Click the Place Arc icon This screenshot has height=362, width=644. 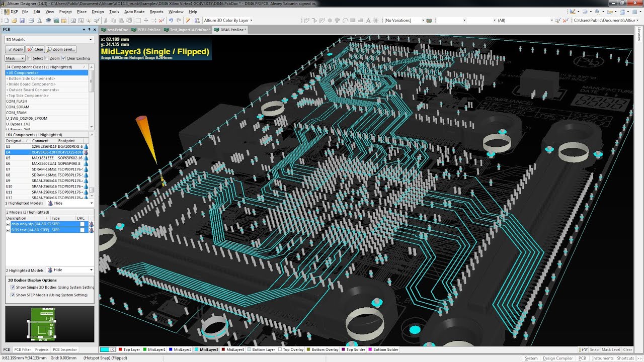coord(345,20)
